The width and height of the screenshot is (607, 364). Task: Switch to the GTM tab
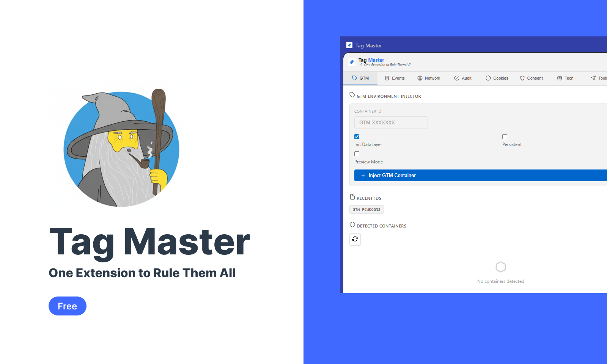click(x=360, y=78)
